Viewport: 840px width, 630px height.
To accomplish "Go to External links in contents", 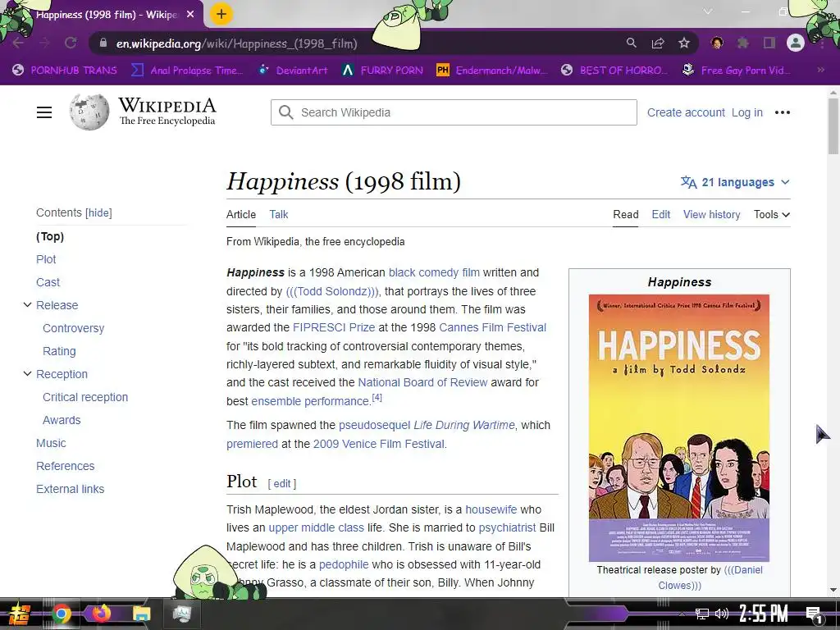I will [x=71, y=490].
